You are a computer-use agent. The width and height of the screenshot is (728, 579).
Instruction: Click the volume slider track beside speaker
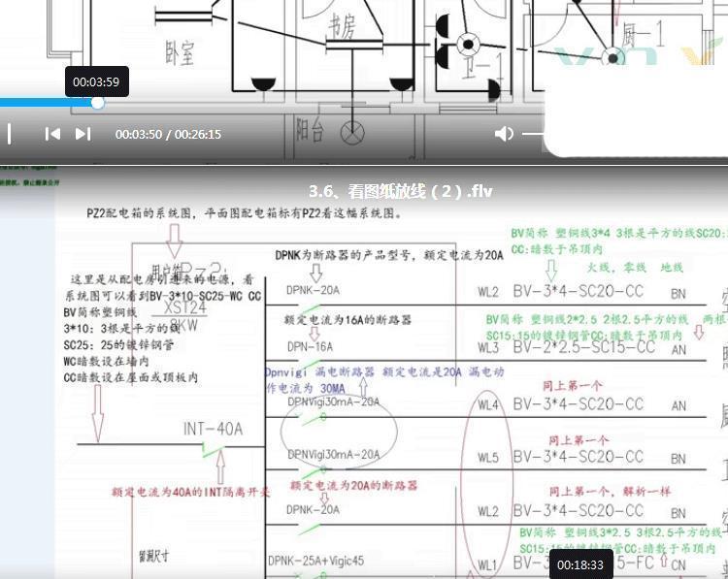point(534,134)
